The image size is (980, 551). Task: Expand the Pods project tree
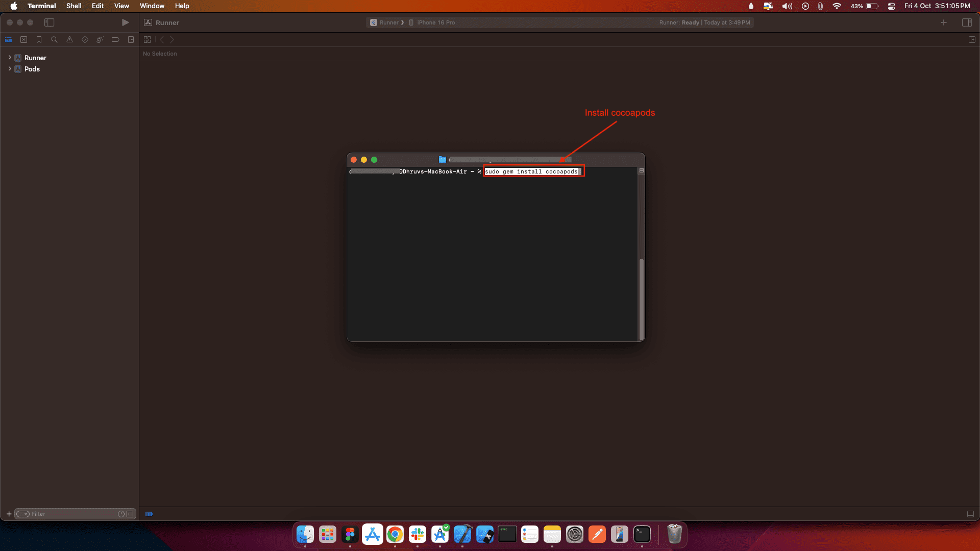[x=9, y=69]
